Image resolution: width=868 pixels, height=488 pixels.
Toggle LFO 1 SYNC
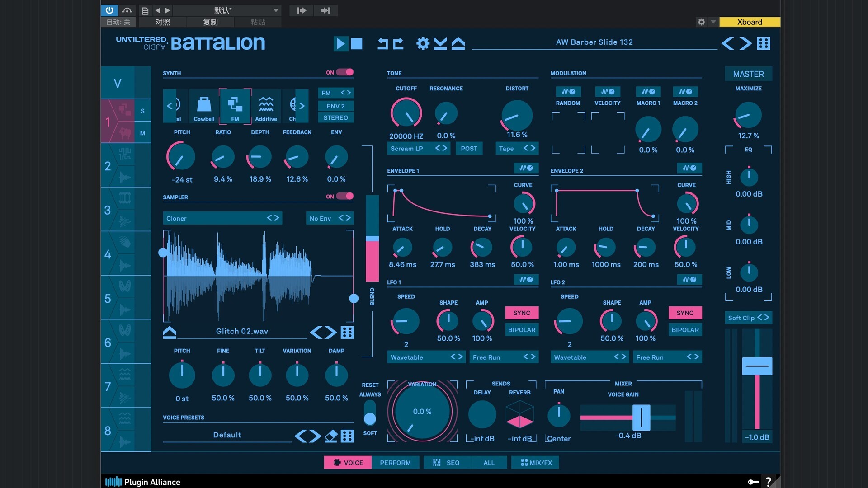[522, 313]
